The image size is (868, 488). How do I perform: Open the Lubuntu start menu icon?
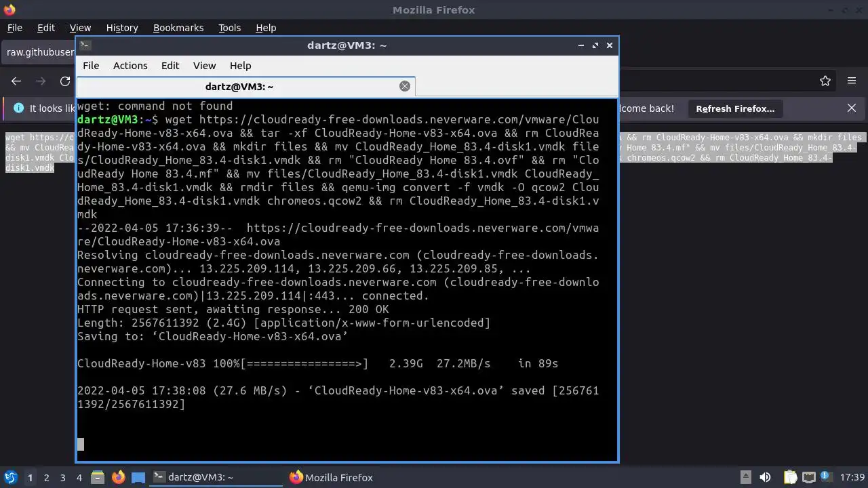pos(10,477)
